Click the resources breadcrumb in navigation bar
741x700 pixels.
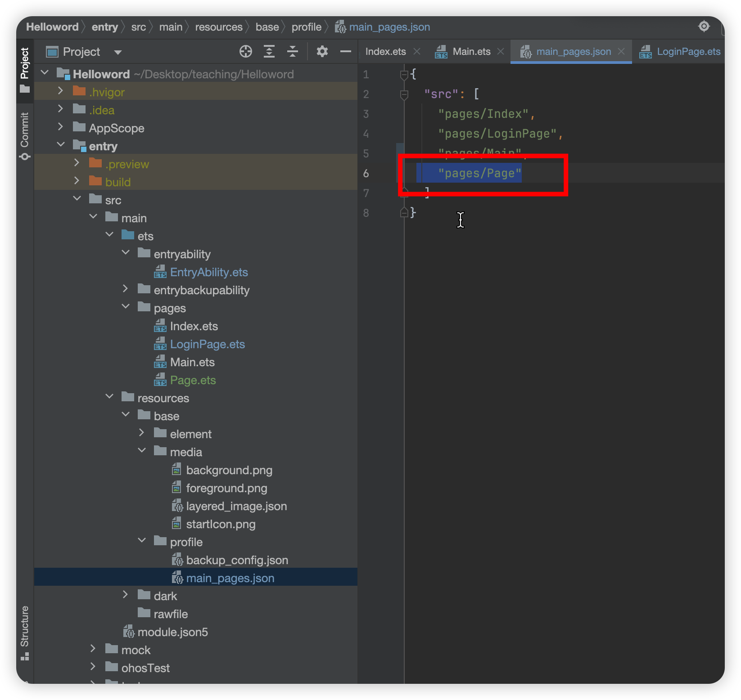coord(219,27)
